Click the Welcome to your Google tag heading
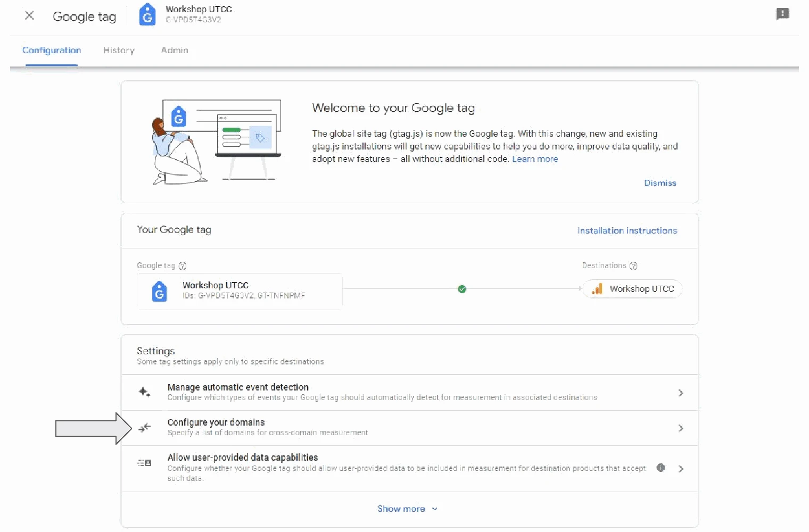Viewport: 809px width, 532px height. pos(393,108)
